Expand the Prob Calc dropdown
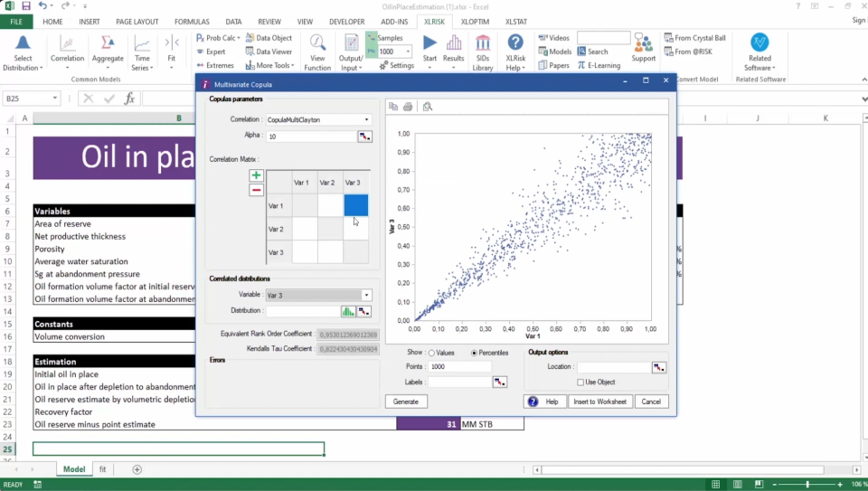This screenshot has height=491, width=868. coord(239,38)
